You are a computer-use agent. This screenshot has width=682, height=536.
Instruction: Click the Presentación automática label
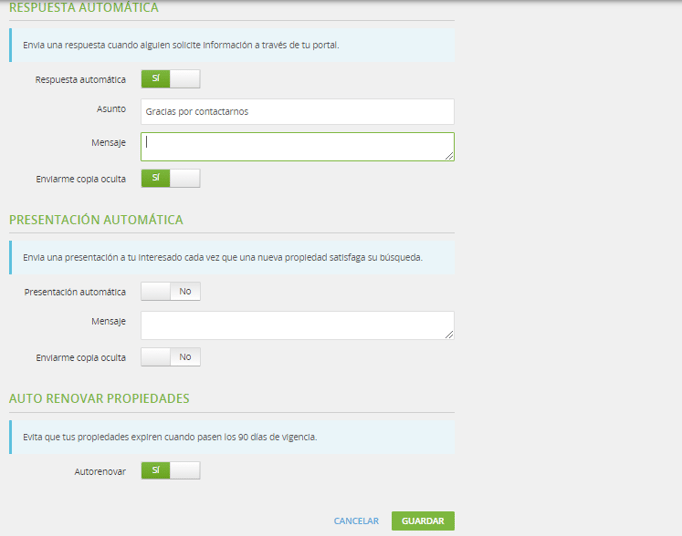(75, 292)
